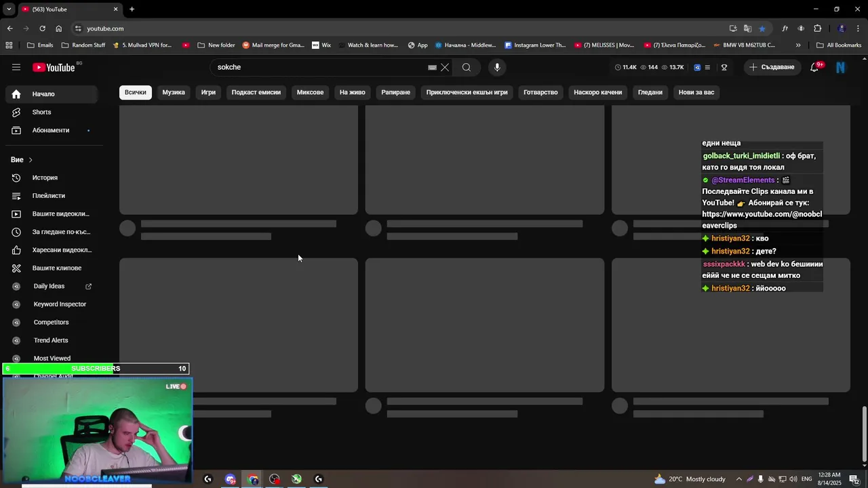Open the Chrome extensions puzzle icon
Viewport: 868px width, 488px height.
817,28
